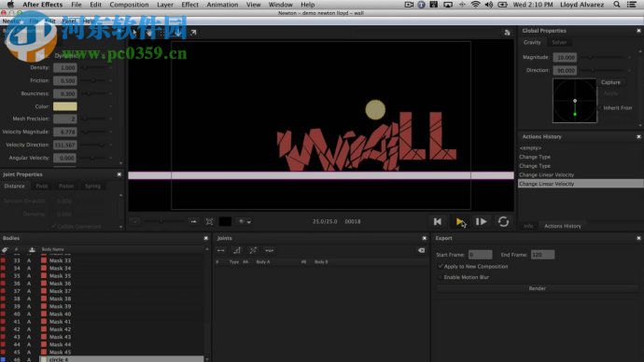The width and height of the screenshot is (644, 362).
Task: Select the pivot joint tool icon
Action: click(x=237, y=250)
